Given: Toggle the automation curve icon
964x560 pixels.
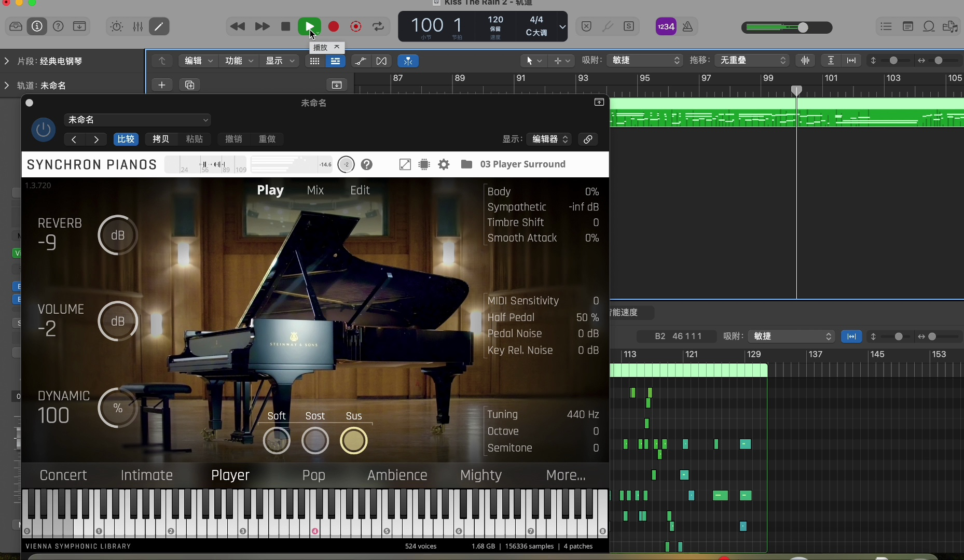Looking at the screenshot, I should click(x=361, y=61).
